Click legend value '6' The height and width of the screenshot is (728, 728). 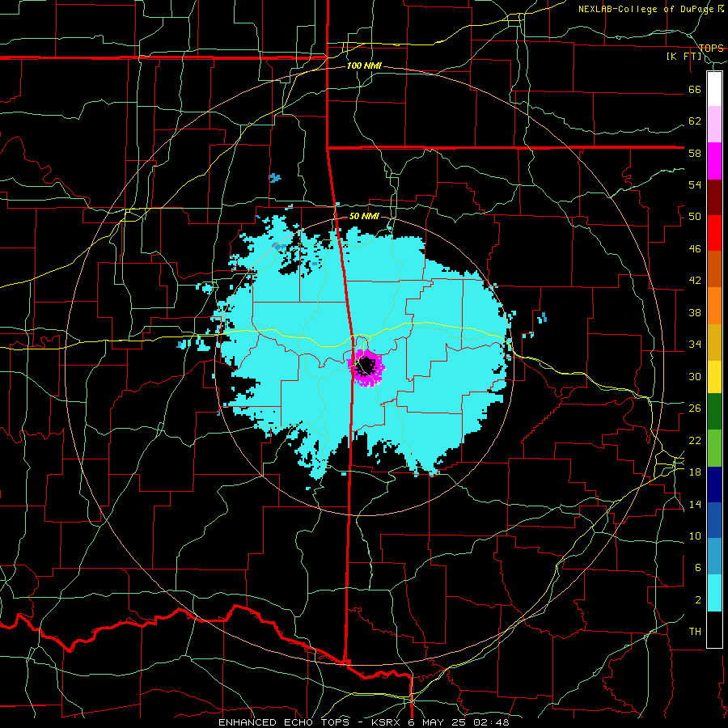[697, 568]
